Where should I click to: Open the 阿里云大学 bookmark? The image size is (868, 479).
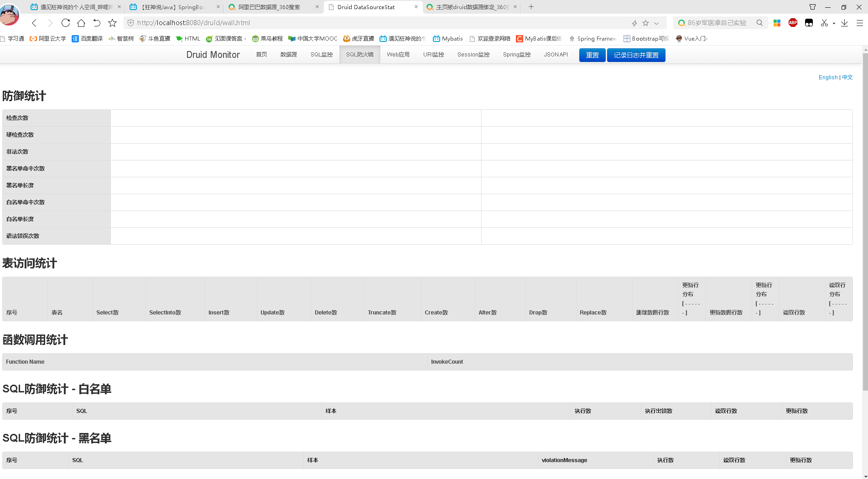tap(48, 39)
